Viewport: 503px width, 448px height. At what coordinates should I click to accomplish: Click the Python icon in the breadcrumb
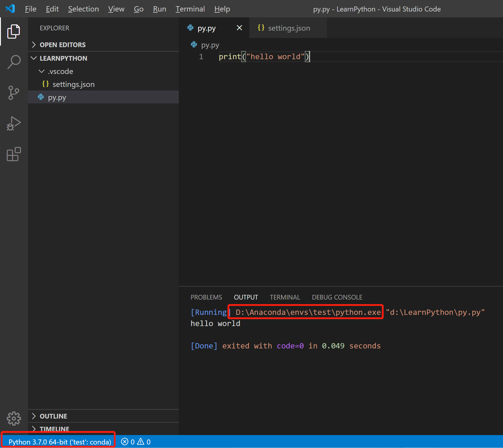194,44
